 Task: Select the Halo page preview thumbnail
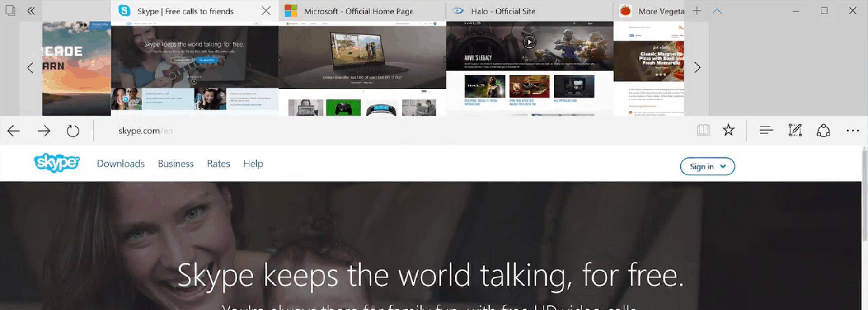(530, 68)
